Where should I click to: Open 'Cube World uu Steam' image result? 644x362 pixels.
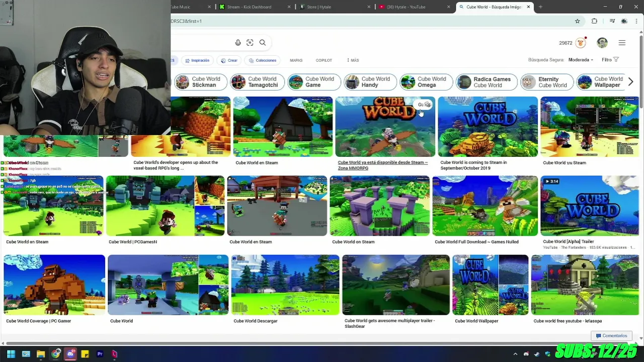coord(590,127)
